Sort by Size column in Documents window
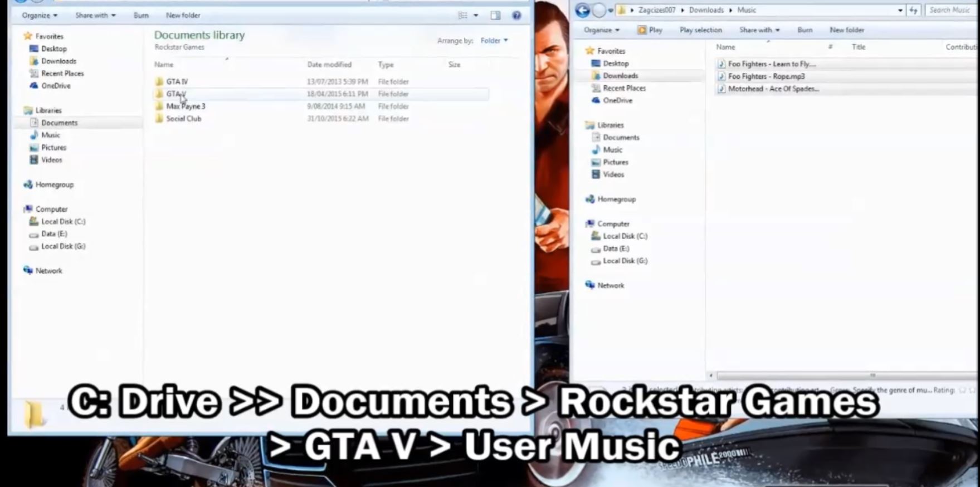Screen dimensions: 980x487 click(x=455, y=65)
